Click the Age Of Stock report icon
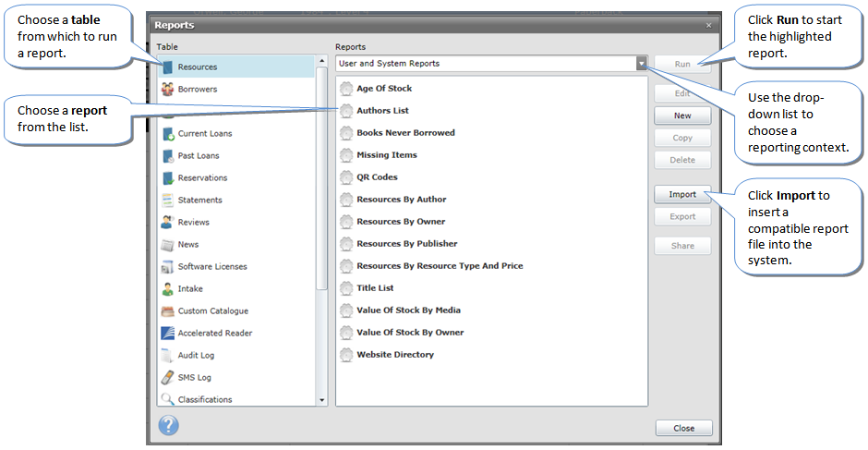The image size is (868, 450). click(x=346, y=89)
